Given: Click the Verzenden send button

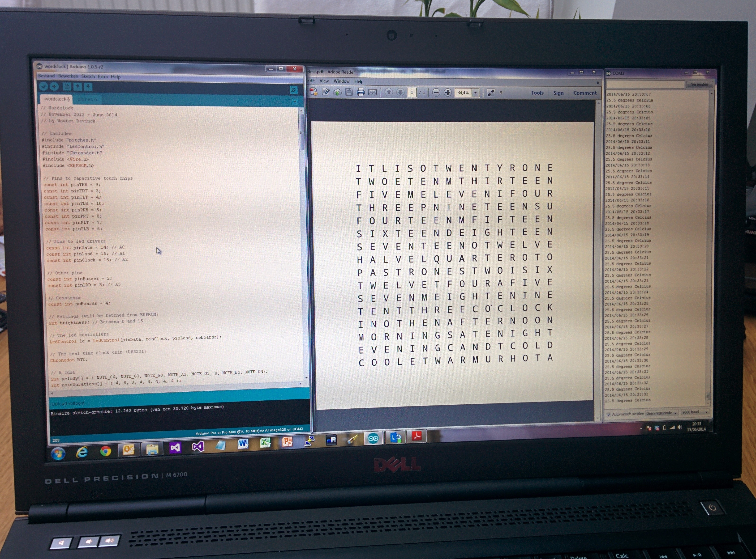Looking at the screenshot, I should tap(700, 85).
